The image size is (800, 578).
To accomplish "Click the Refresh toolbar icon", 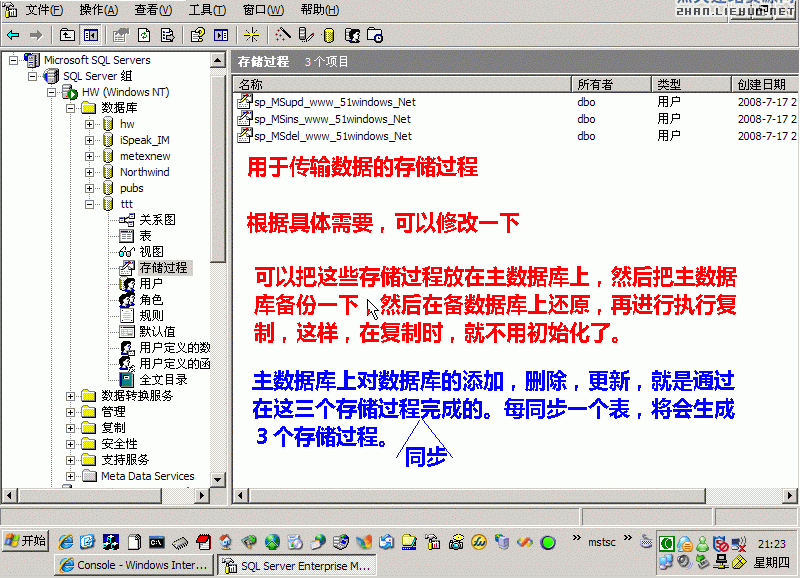I will click(144, 35).
